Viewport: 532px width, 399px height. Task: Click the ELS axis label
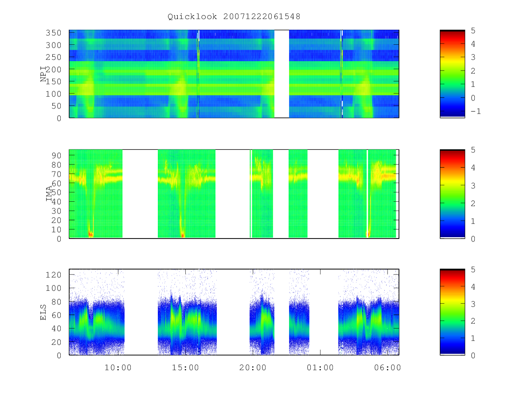[44, 312]
